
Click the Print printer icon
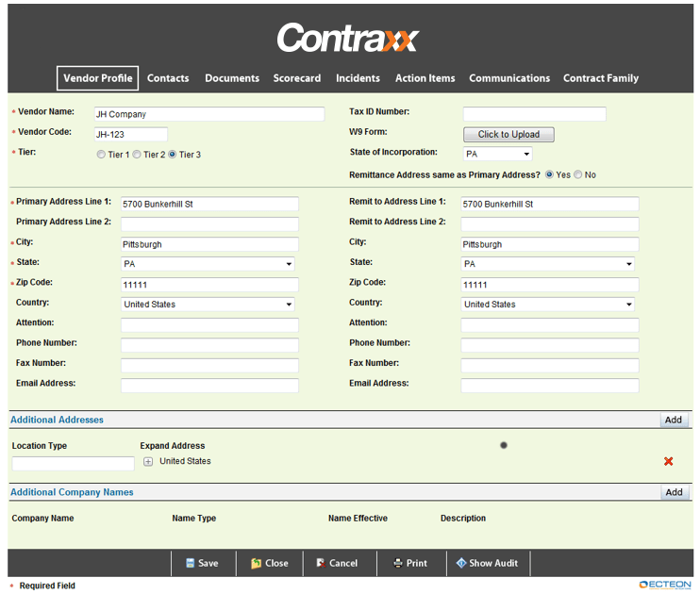[398, 563]
